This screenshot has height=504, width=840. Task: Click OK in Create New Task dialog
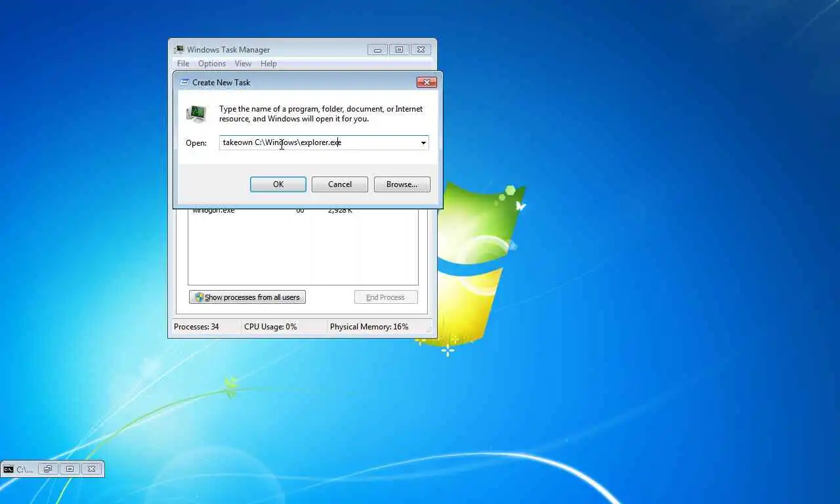tap(278, 184)
